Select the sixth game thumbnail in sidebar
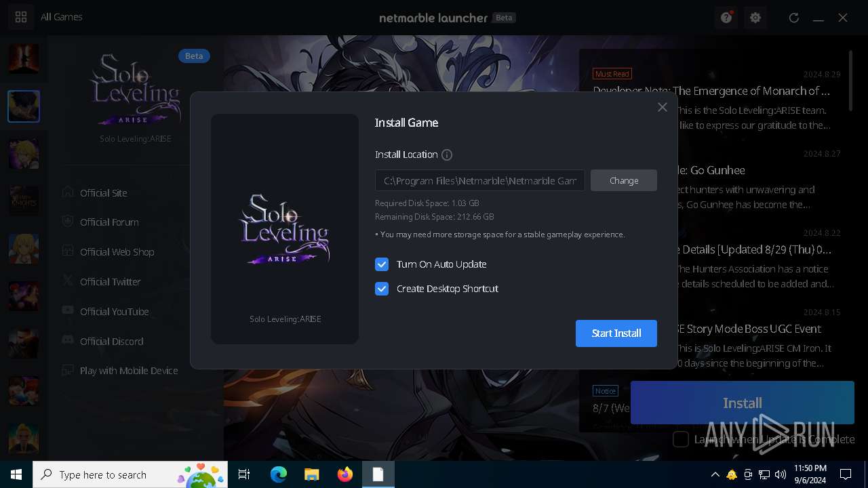Viewport: 868px width, 488px height. 24,296
